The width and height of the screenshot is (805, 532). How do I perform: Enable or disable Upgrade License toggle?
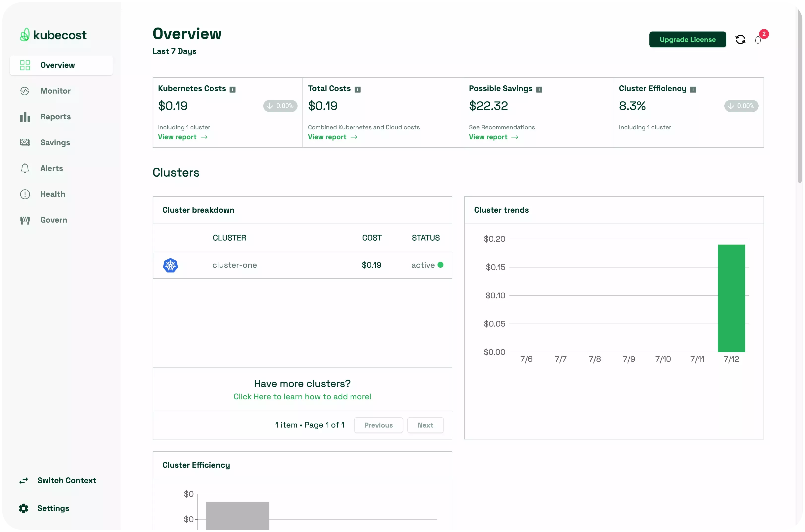[x=687, y=39]
